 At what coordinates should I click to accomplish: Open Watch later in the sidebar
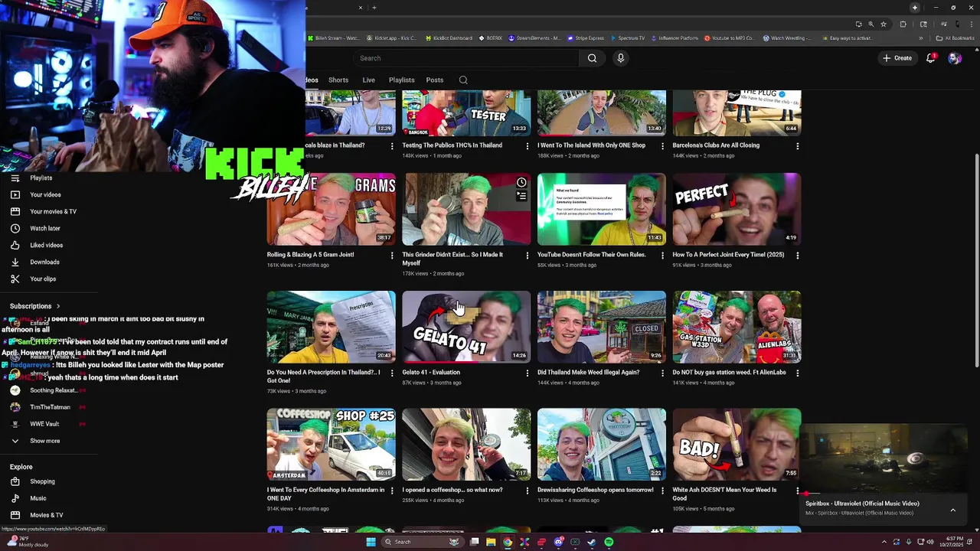point(44,228)
